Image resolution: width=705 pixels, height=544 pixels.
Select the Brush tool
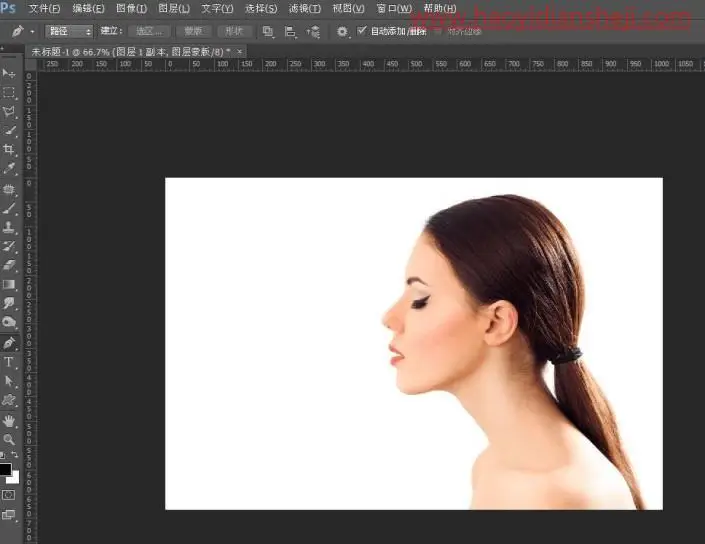(9, 208)
